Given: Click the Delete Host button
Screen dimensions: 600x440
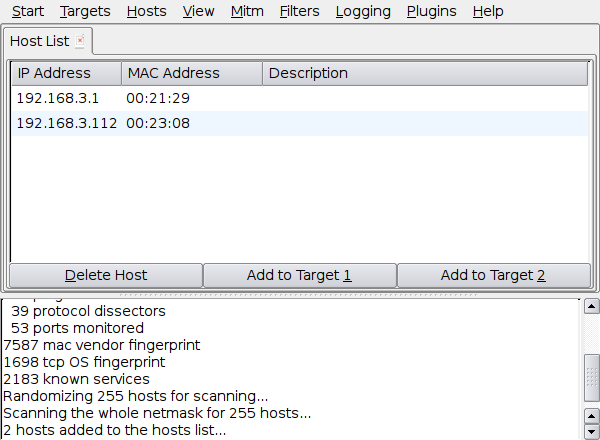Looking at the screenshot, I should pyautogui.click(x=106, y=275).
